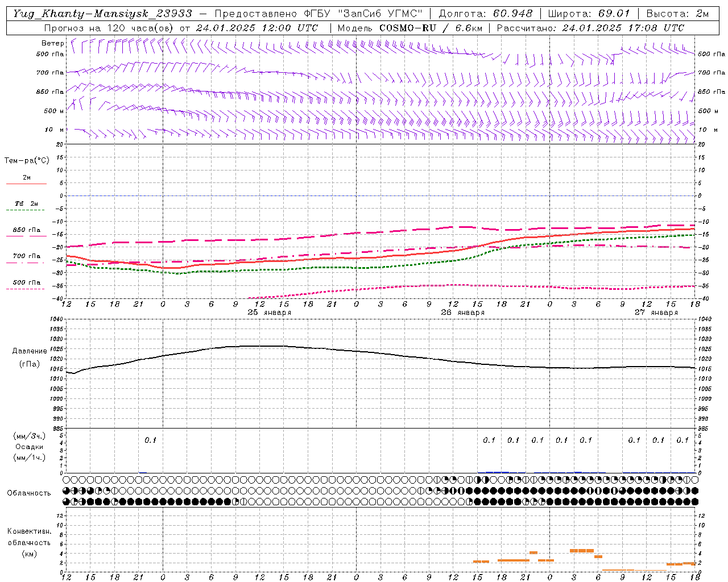Click the solid line sample under 2м legend
728x582 pixels.
(x=26, y=184)
